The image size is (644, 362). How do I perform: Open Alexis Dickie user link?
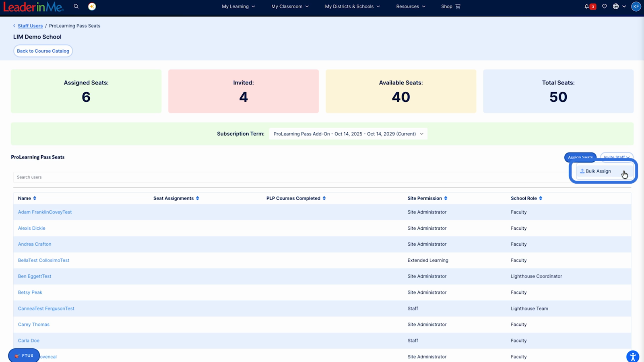pyautogui.click(x=31, y=228)
